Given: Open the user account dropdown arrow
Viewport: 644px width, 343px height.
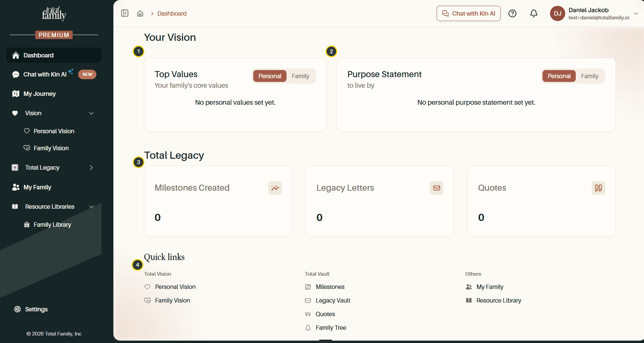Looking at the screenshot, I should [x=636, y=14].
